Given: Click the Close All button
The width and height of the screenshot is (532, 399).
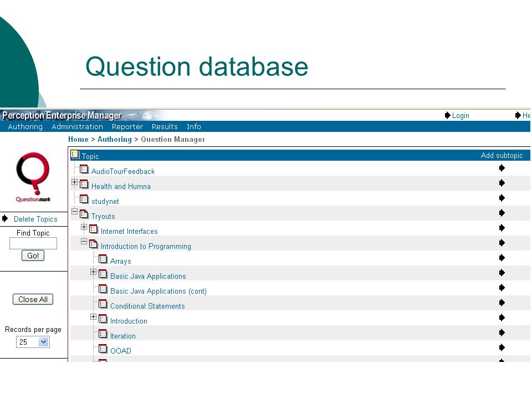Looking at the screenshot, I should [33, 299].
